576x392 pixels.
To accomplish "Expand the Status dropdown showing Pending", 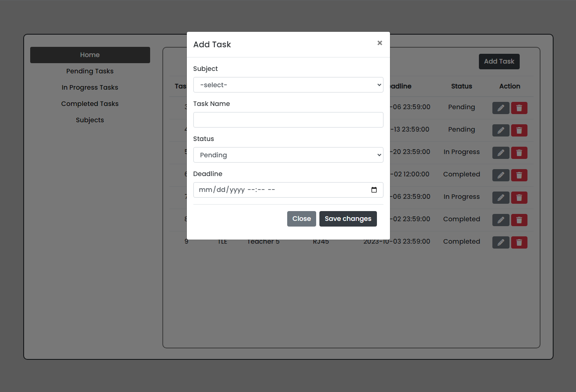I will [288, 155].
